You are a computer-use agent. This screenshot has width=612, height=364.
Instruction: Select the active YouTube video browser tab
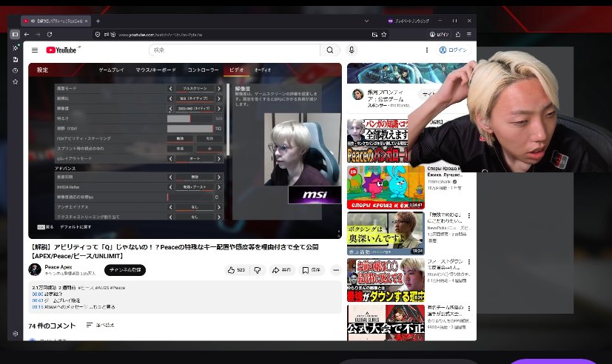(x=56, y=21)
